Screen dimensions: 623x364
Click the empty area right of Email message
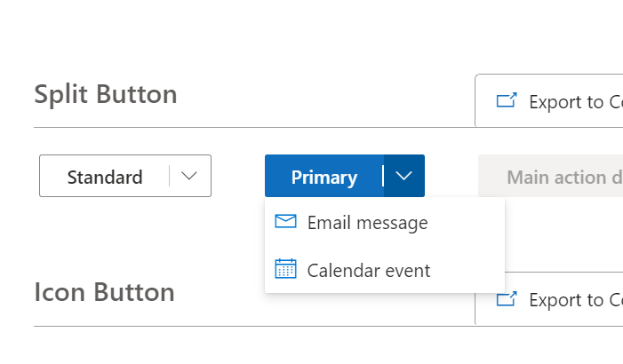point(466,222)
